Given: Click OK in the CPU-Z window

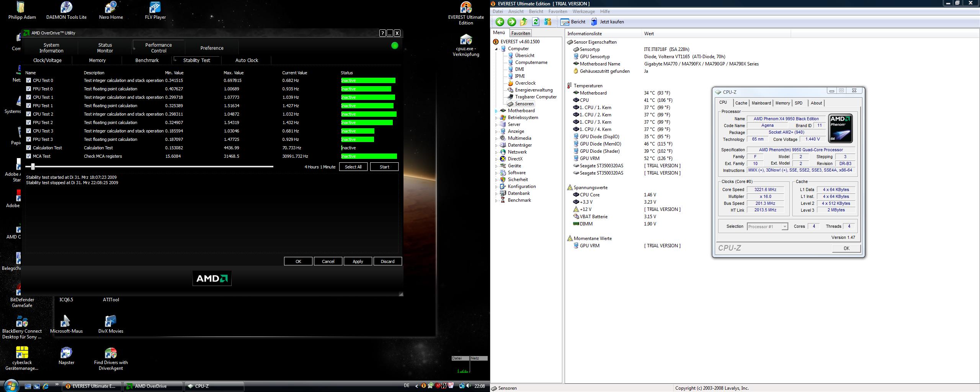Looking at the screenshot, I should click(x=846, y=248).
